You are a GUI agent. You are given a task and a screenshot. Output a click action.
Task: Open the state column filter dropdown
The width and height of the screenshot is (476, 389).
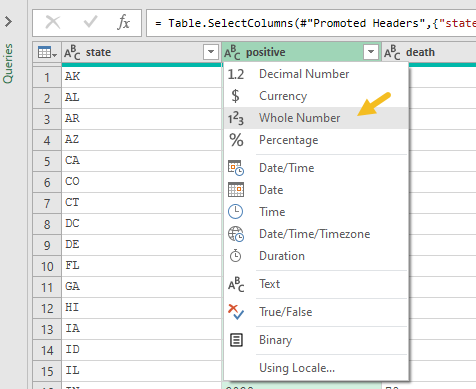pos(211,52)
